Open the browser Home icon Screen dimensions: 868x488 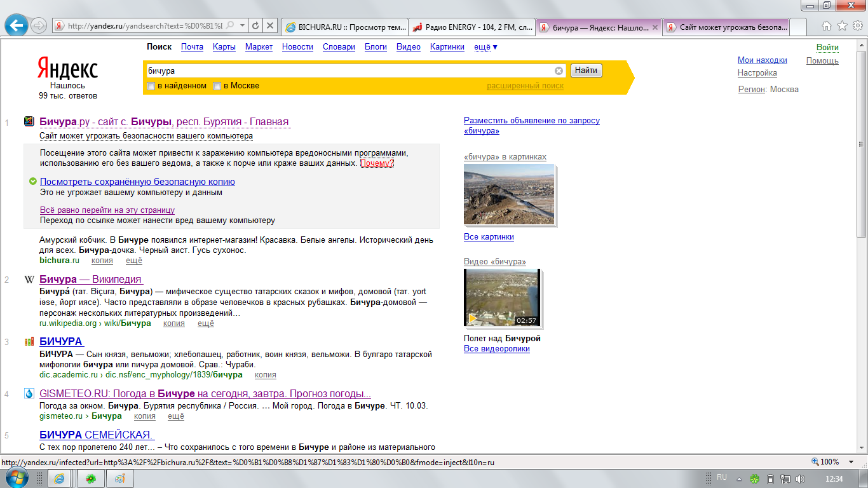pos(827,26)
